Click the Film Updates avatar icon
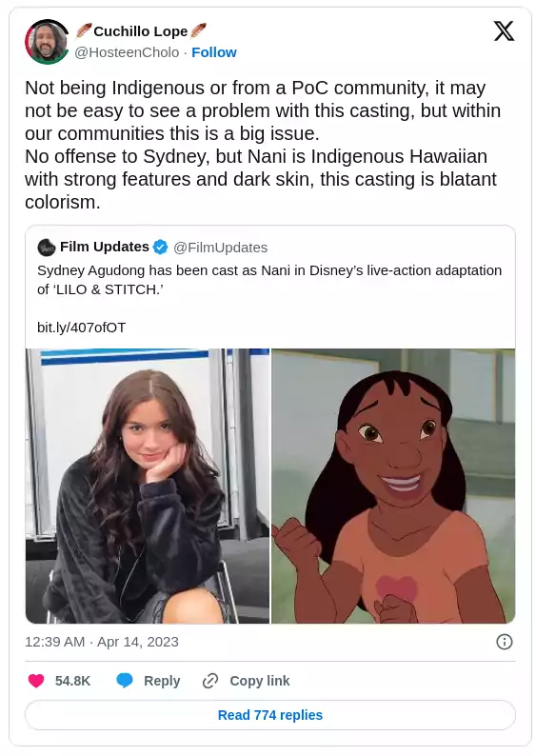This screenshot has width=536, height=756. (x=47, y=248)
